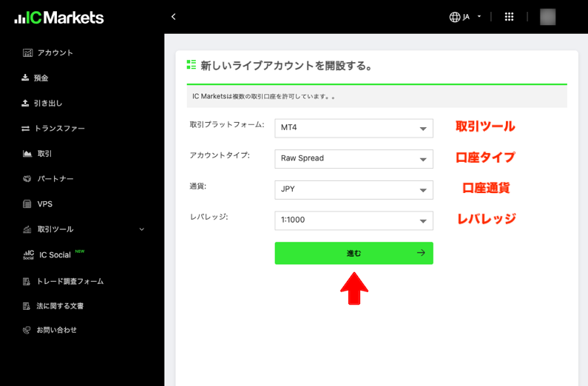Click the MT4 dropdown arrow
588x386 pixels.
click(423, 129)
